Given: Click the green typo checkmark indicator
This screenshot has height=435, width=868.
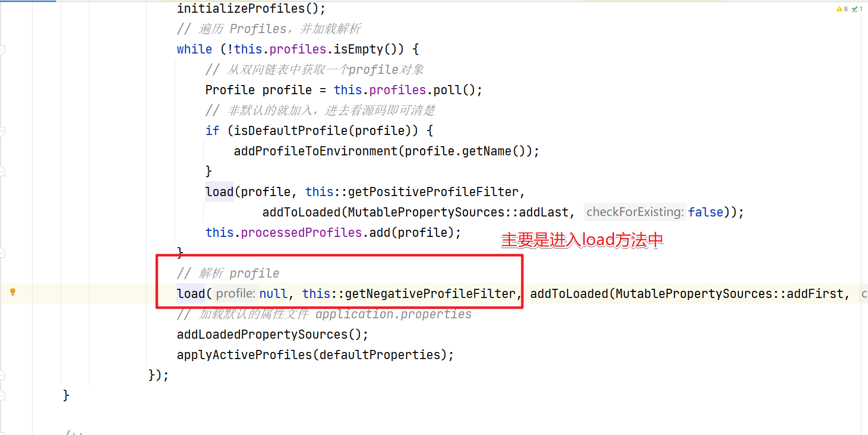Looking at the screenshot, I should [x=857, y=9].
